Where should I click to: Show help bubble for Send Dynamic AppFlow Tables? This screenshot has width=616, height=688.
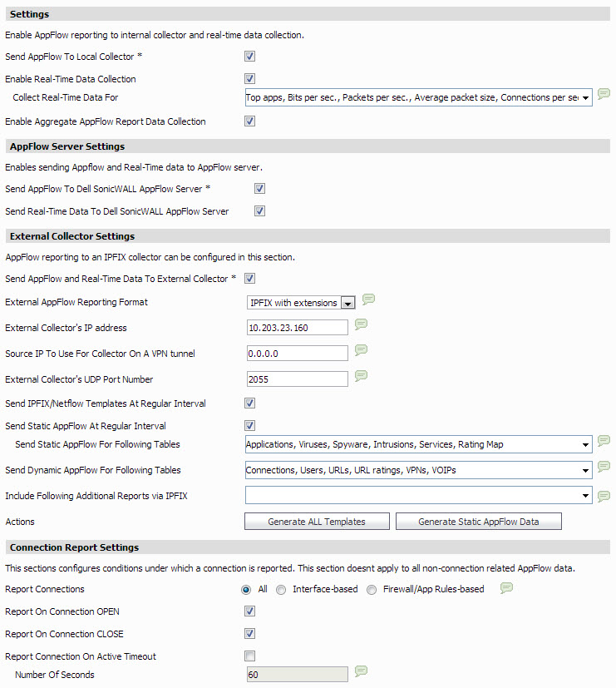(x=604, y=467)
